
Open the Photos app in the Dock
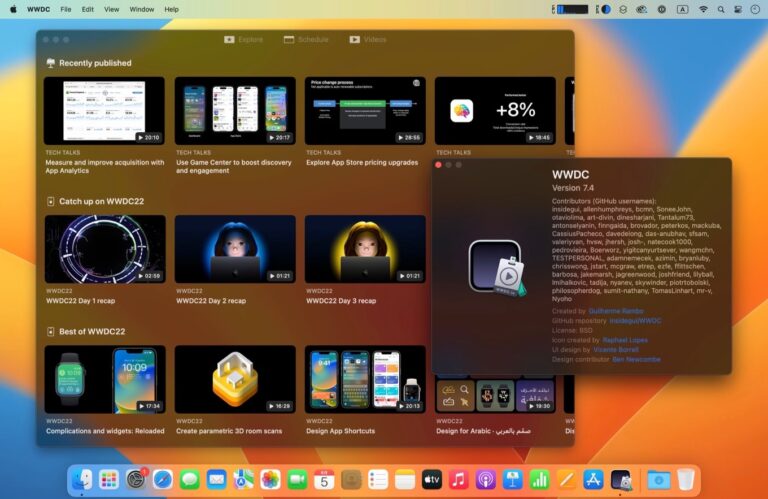(270, 479)
